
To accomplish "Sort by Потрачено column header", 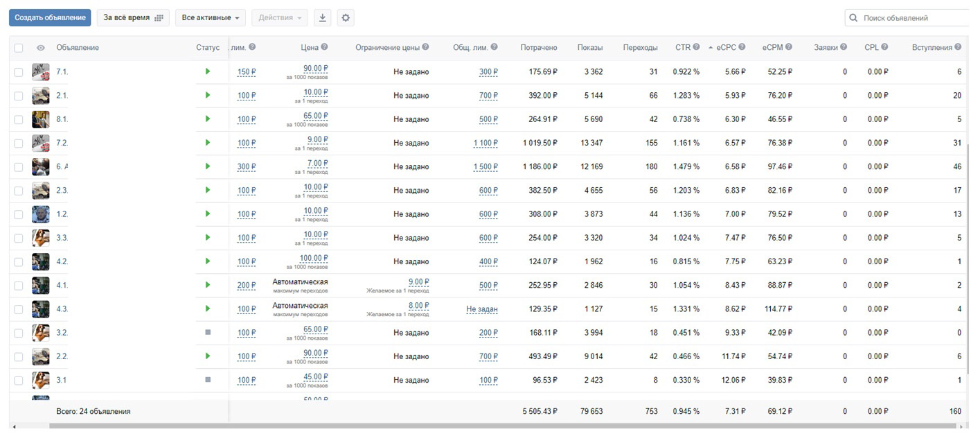I will (x=539, y=47).
